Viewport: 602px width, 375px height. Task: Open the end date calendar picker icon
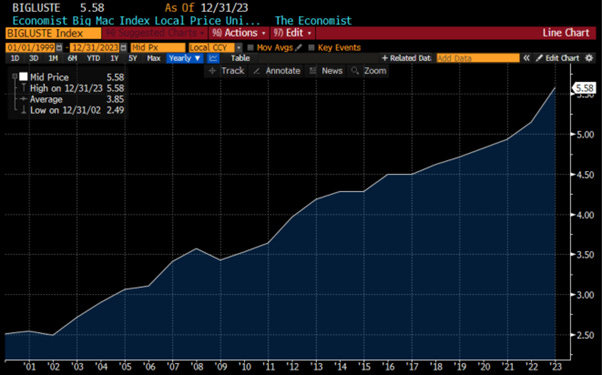pos(123,48)
